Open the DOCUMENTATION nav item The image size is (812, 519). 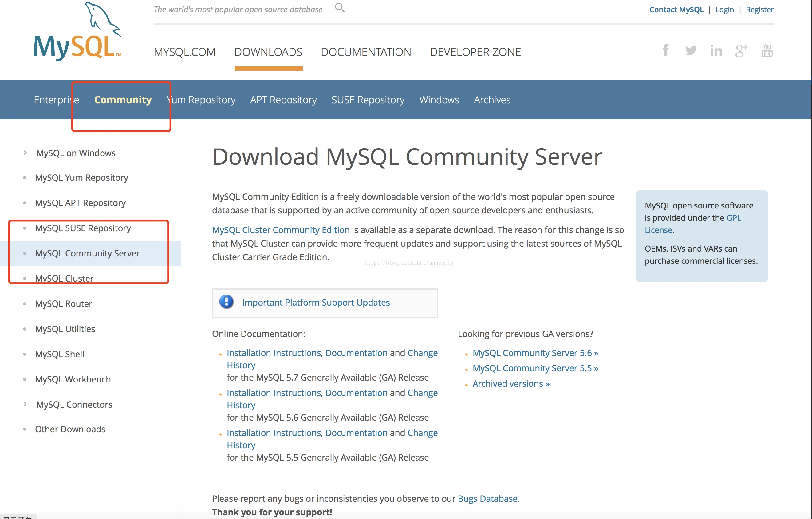click(x=366, y=52)
